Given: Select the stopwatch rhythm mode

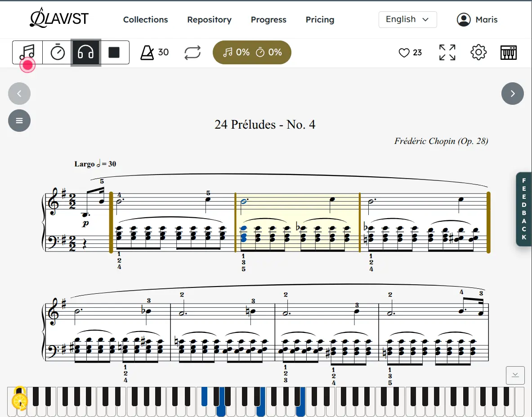Looking at the screenshot, I should [58, 52].
